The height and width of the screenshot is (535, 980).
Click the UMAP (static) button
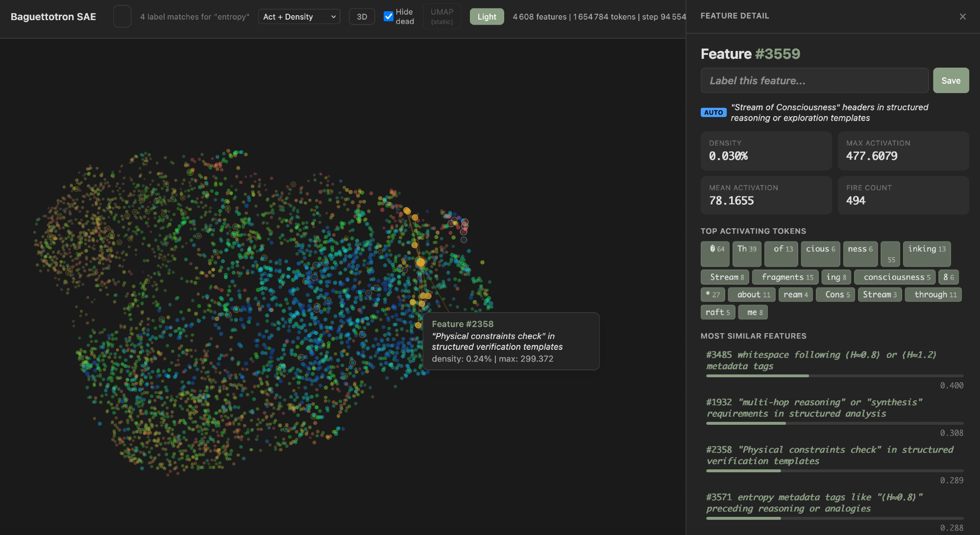[x=441, y=17]
